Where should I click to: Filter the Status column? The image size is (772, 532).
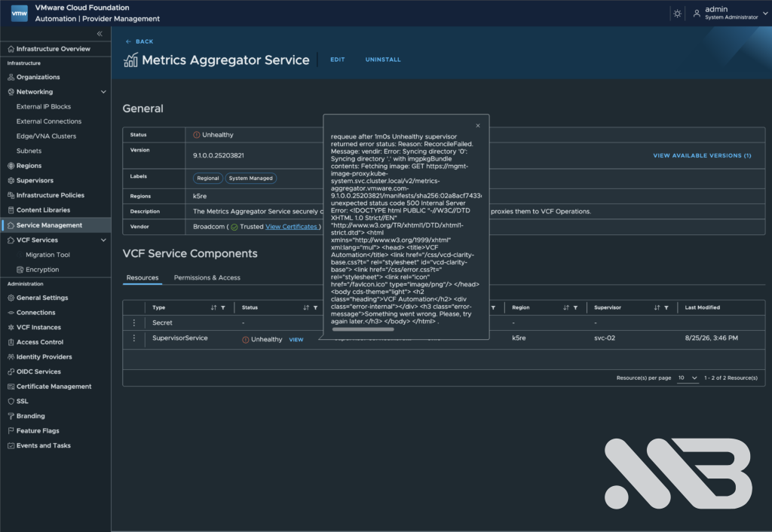click(316, 307)
